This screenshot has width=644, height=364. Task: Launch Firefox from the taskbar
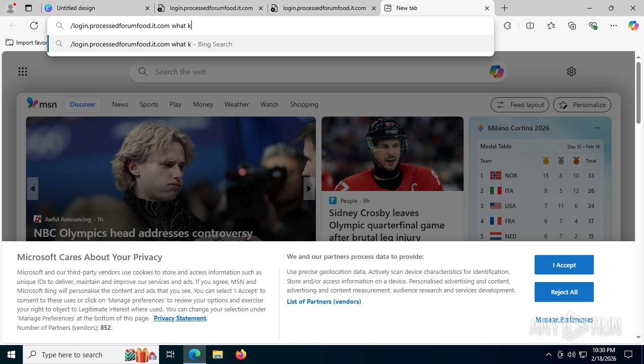pos(241,355)
